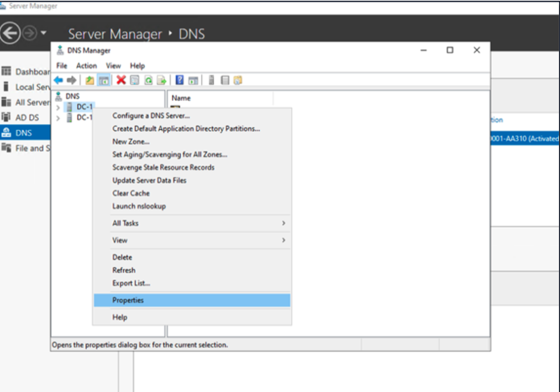Image resolution: width=560 pixels, height=392 pixels.
Task: Click the Export List toolbar icon
Action: (161, 81)
